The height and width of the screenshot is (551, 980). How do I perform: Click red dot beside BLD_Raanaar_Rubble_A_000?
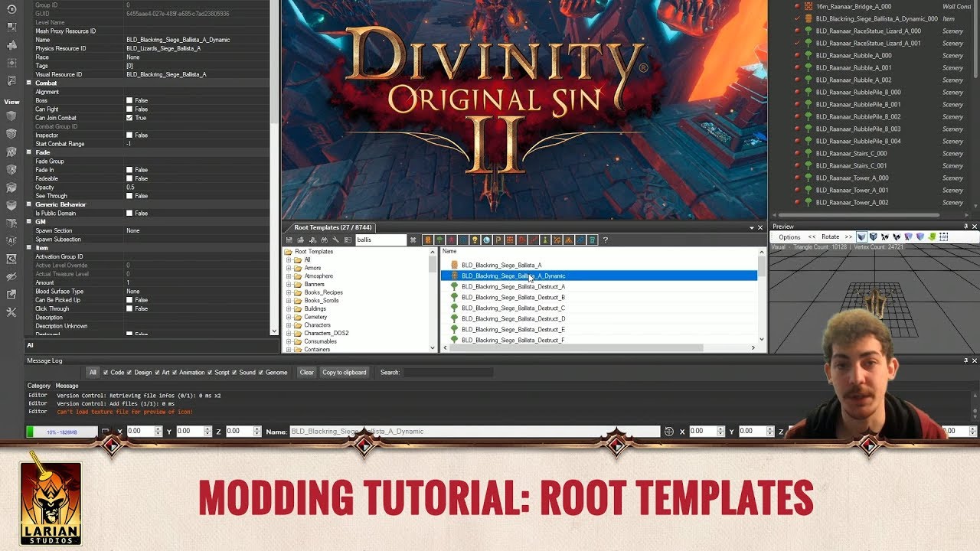(x=797, y=55)
